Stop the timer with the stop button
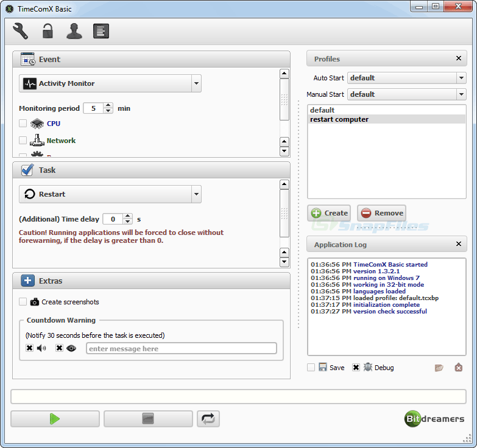Viewport: 477px width, 448px height. pos(148,419)
